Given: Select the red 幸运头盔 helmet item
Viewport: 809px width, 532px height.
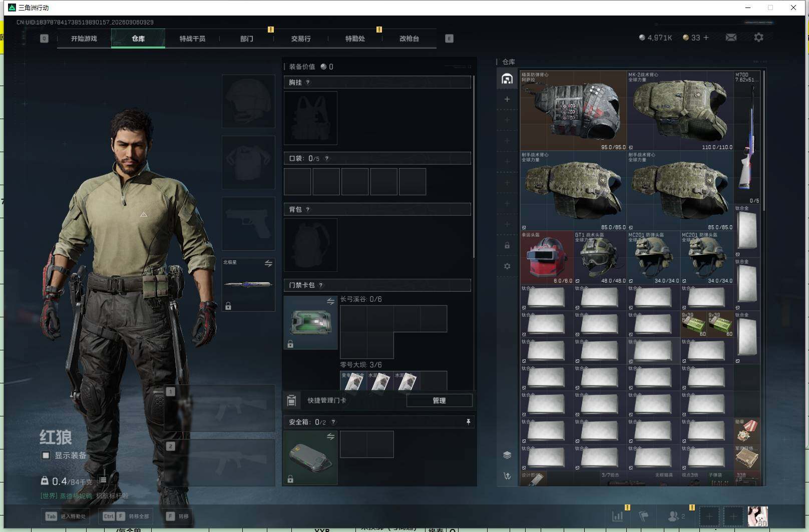Looking at the screenshot, I should pos(547,257).
